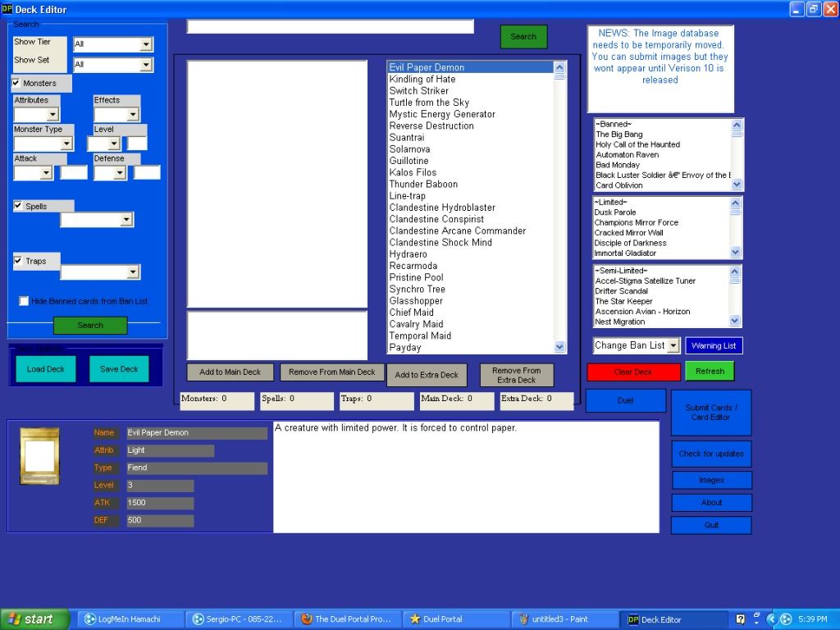
Task: Enable Hide Banned cards from Ban List
Action: 24,301
